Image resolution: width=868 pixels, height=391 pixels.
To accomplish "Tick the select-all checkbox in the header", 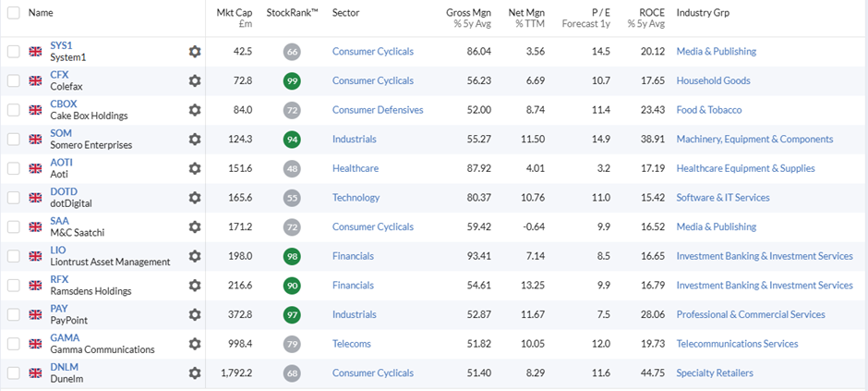I will 13,13.
